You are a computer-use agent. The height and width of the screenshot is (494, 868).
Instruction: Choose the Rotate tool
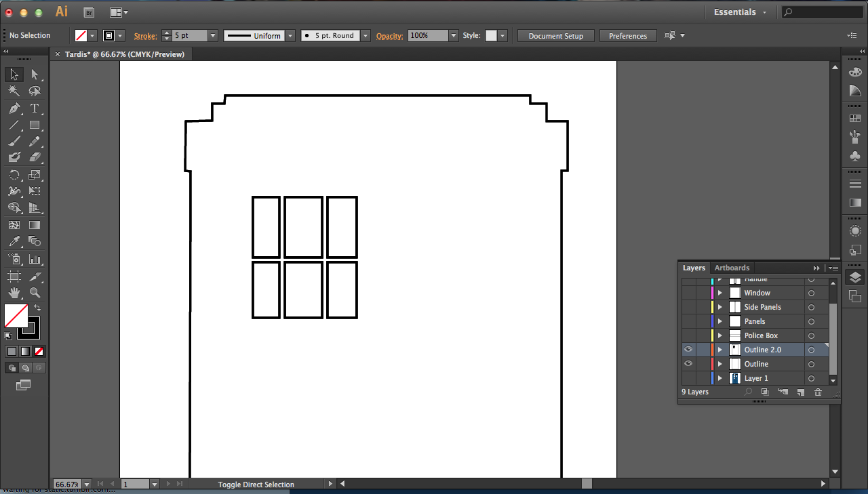pyautogui.click(x=14, y=175)
